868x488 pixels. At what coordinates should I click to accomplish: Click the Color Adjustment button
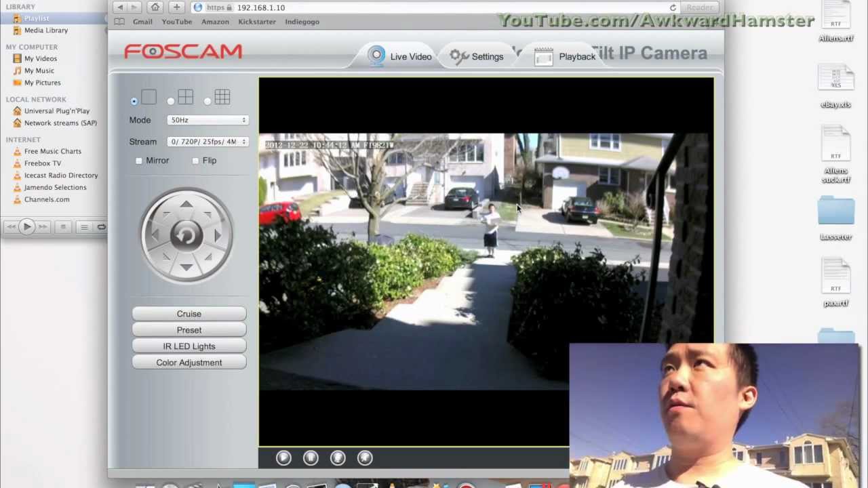[x=189, y=363]
